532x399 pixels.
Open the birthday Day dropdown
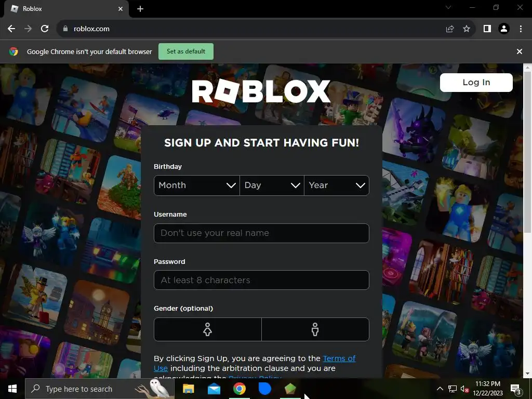click(272, 185)
